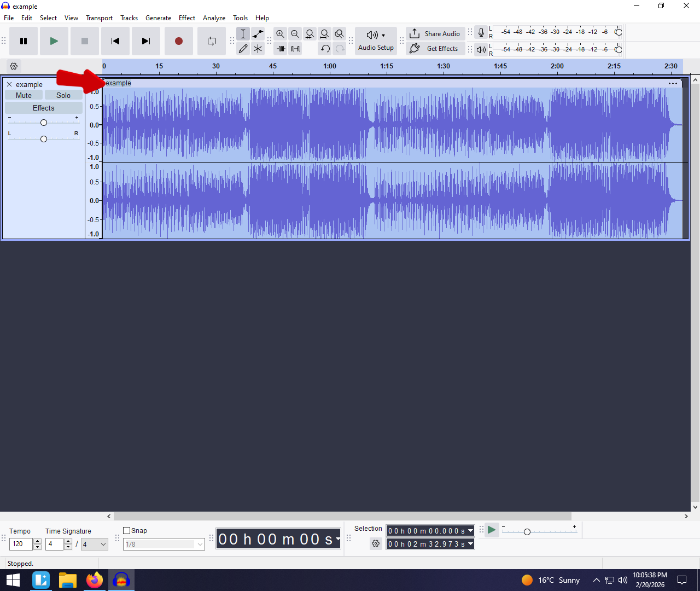Screen dimensions: 700x591
Task: Solo the example track
Action: pos(63,95)
